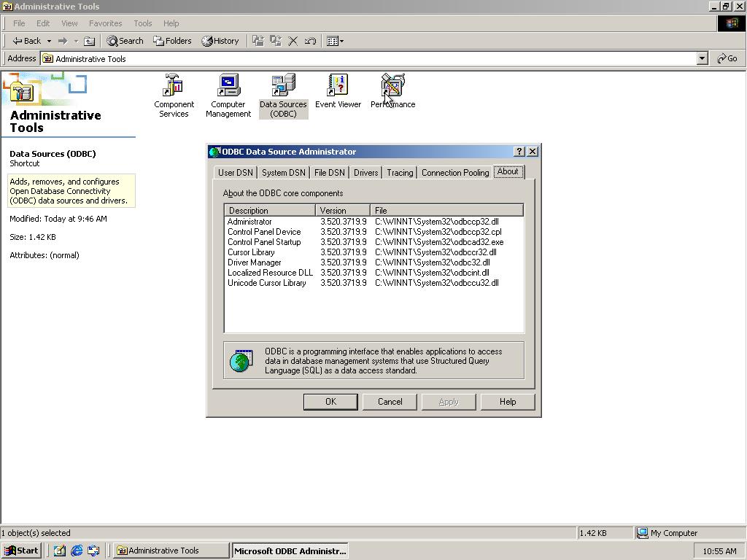
Task: Switch to the Tracing tab
Action: click(400, 172)
